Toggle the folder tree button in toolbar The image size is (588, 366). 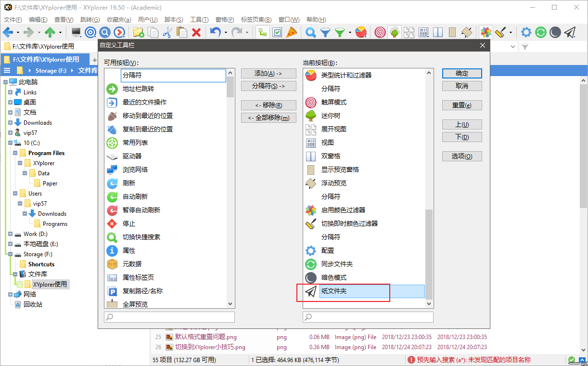point(263,32)
